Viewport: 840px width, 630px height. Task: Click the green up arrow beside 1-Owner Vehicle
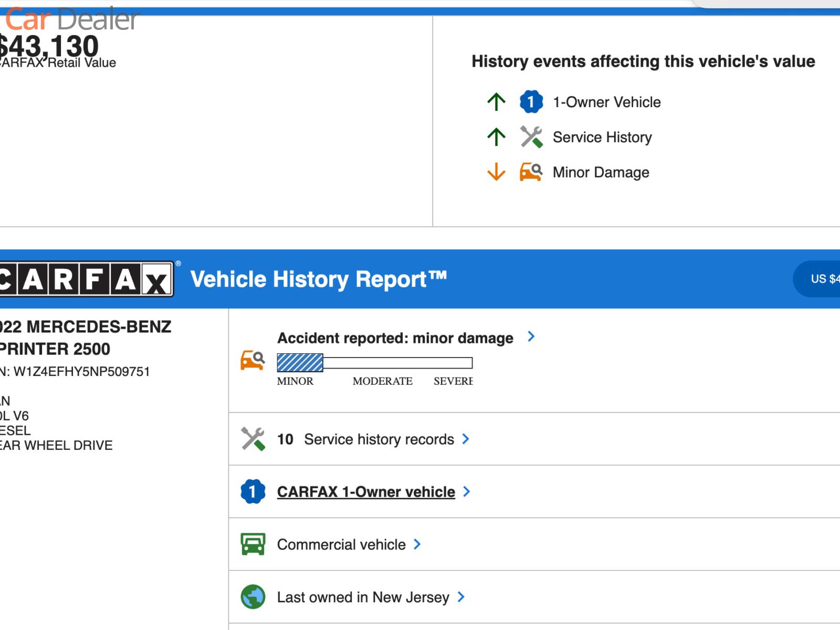[496, 102]
